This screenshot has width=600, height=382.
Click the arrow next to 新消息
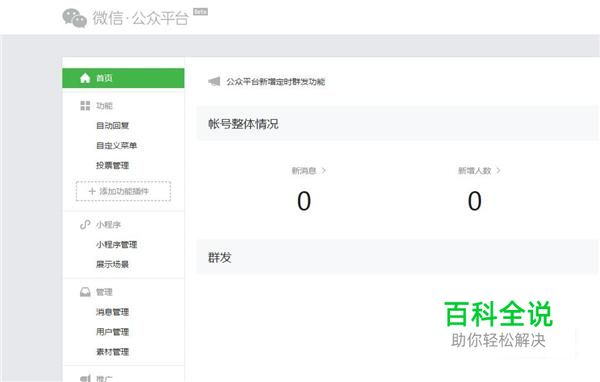pyautogui.click(x=324, y=171)
